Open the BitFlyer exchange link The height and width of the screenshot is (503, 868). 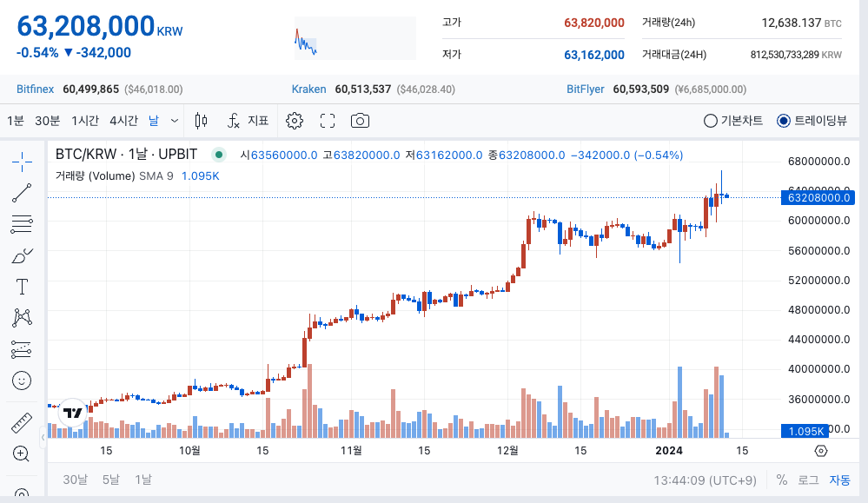click(585, 89)
